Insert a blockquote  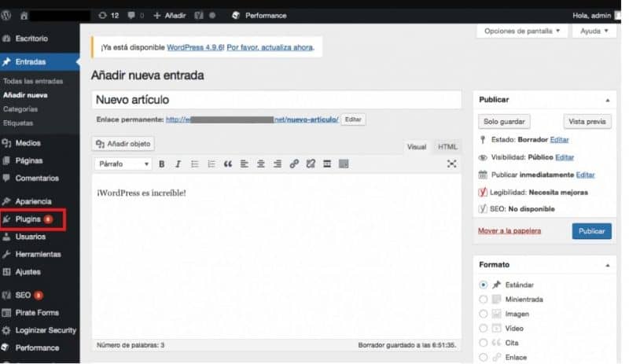tap(228, 164)
